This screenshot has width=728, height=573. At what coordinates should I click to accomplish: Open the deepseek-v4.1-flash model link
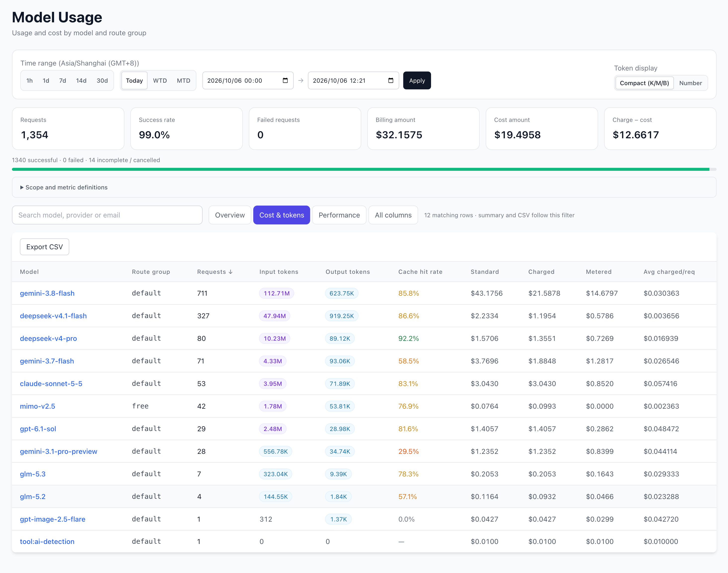coord(53,316)
